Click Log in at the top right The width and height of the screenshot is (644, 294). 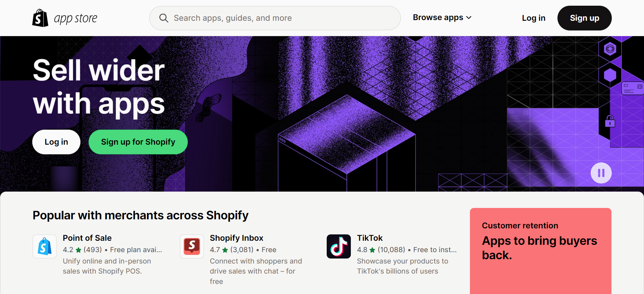point(533,18)
